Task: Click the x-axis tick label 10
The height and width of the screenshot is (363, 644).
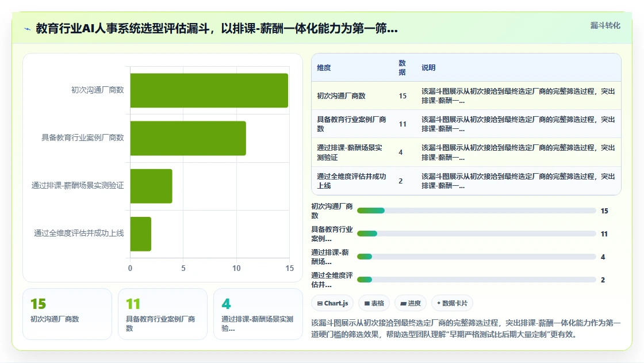Action: click(x=236, y=268)
